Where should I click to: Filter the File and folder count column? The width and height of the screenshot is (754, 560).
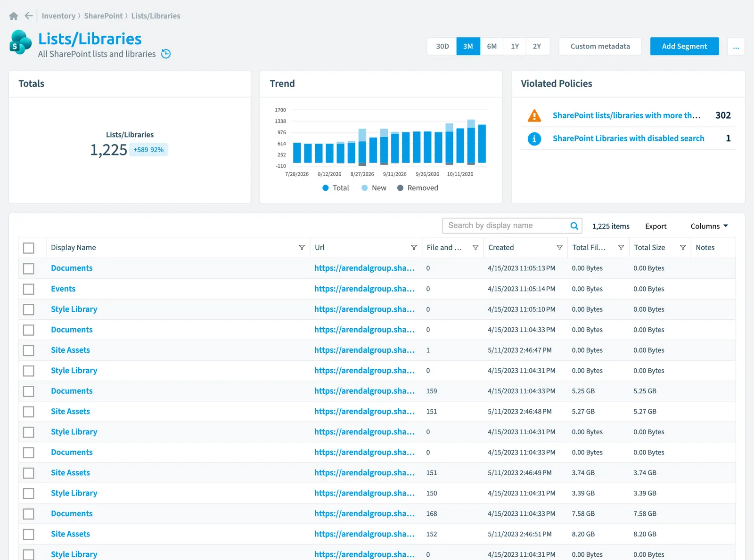(475, 248)
